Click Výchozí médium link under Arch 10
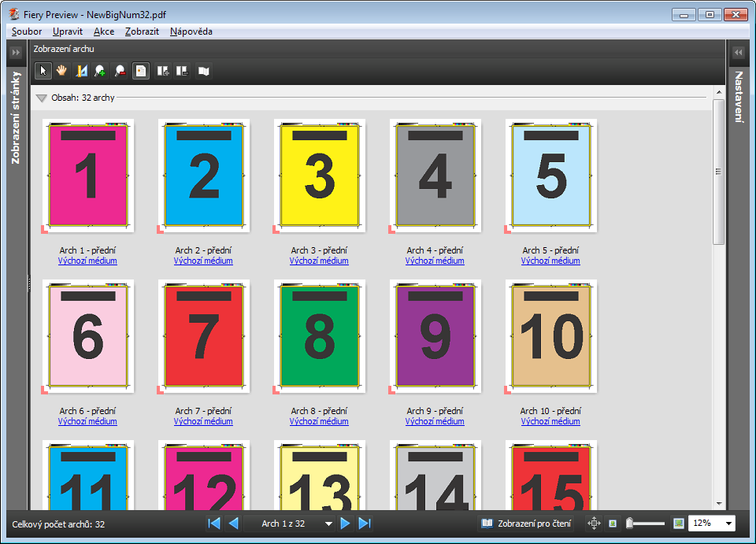The image size is (756, 544). pos(550,421)
